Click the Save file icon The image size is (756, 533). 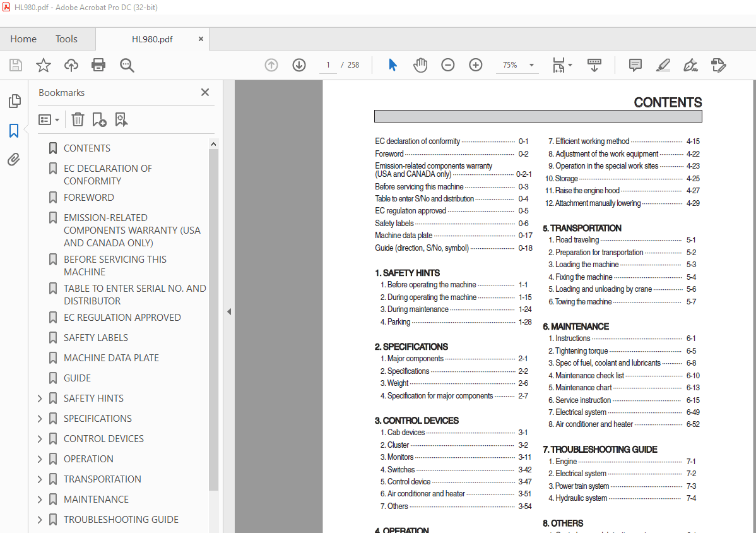click(16, 65)
